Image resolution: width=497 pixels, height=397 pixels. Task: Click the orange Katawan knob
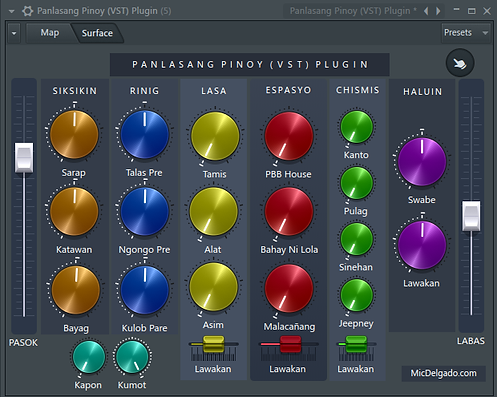click(74, 211)
